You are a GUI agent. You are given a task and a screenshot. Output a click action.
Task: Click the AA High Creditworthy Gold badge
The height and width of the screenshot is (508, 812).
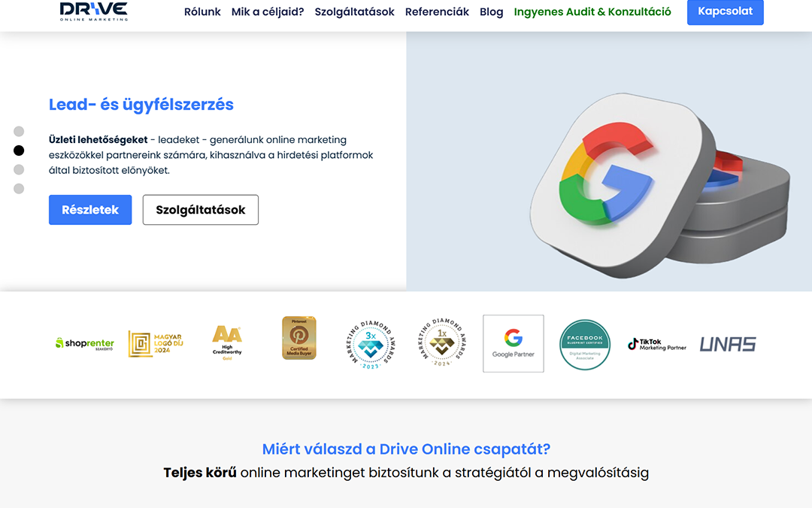pyautogui.click(x=227, y=342)
